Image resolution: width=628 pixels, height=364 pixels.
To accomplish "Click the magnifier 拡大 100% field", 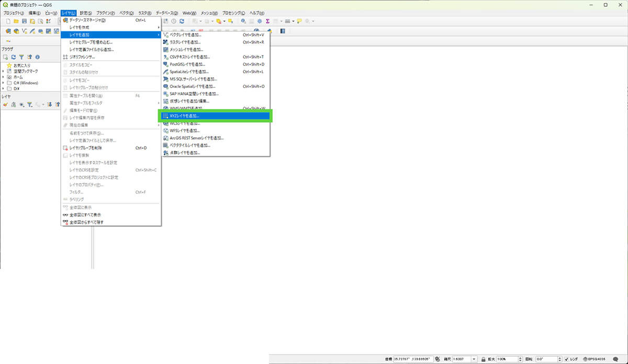I will click(509, 359).
